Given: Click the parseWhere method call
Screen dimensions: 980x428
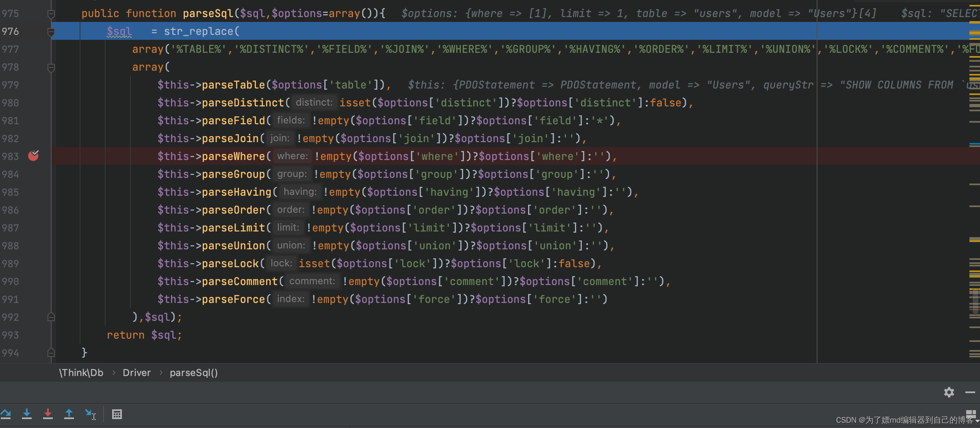Looking at the screenshot, I should click(x=234, y=156).
